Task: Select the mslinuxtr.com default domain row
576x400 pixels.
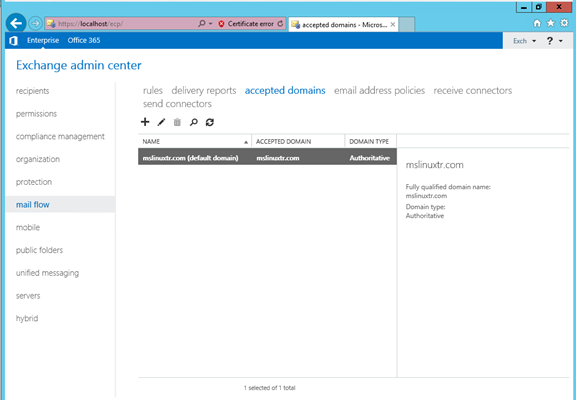Action: point(267,158)
